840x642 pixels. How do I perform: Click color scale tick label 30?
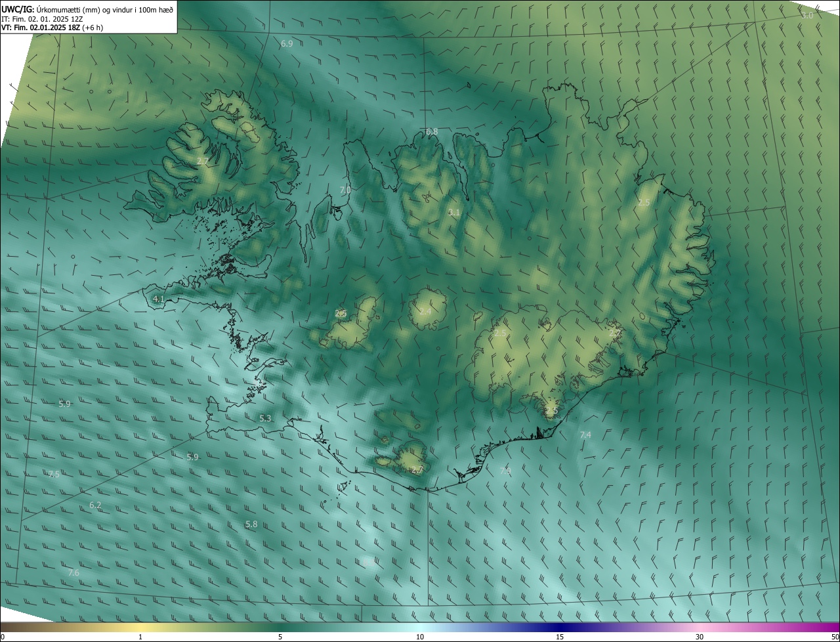700,637
